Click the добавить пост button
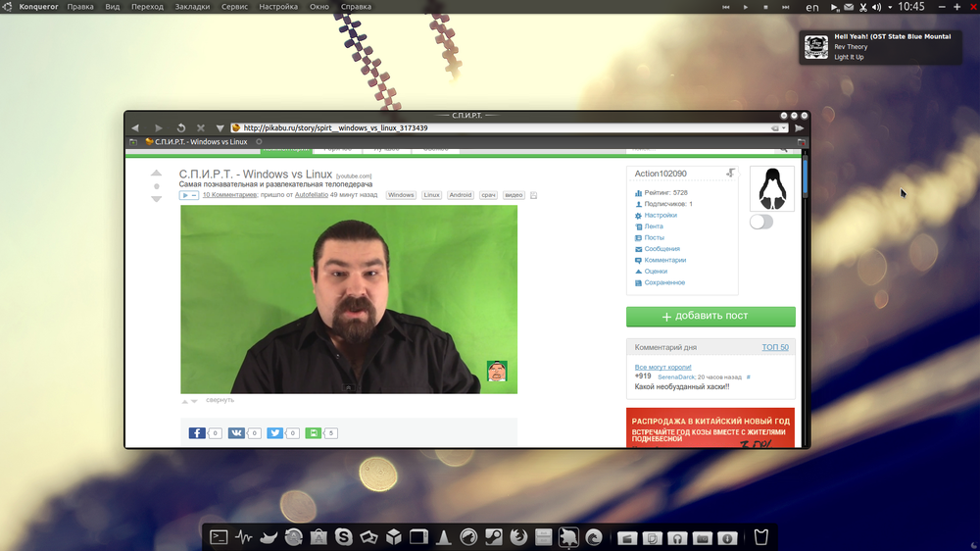Image resolution: width=980 pixels, height=551 pixels. 710,316
